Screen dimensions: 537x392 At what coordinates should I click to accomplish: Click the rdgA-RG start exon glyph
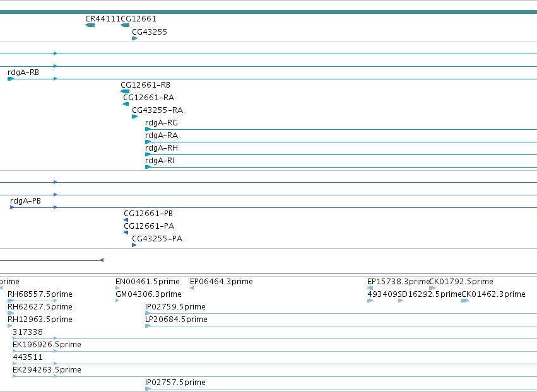click(148, 129)
